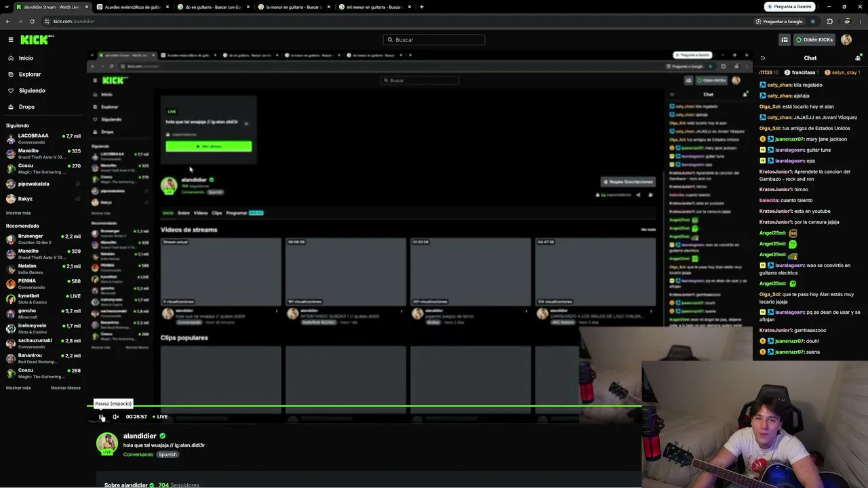Image resolution: width=868 pixels, height=488 pixels.
Task: Collapse the Chat panel arrow
Action: click(763, 58)
